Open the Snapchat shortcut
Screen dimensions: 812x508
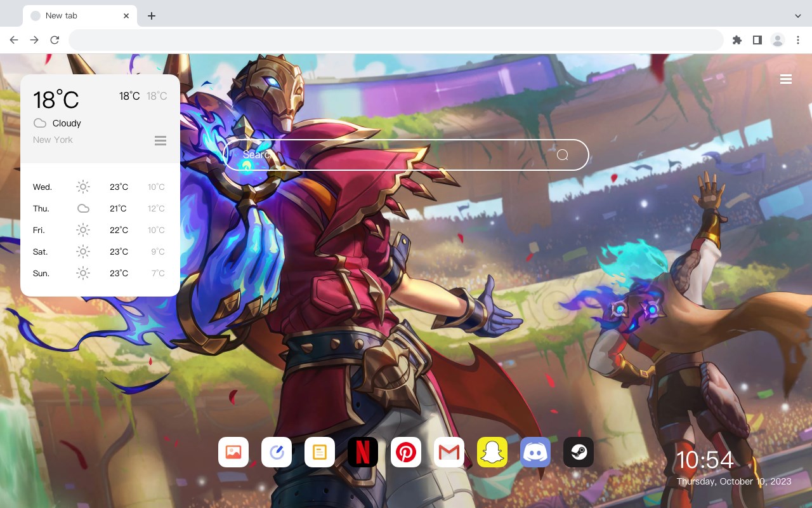click(x=492, y=452)
